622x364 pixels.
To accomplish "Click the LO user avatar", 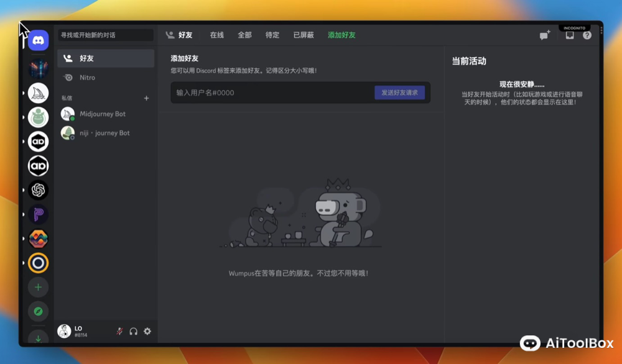I will click(x=64, y=331).
